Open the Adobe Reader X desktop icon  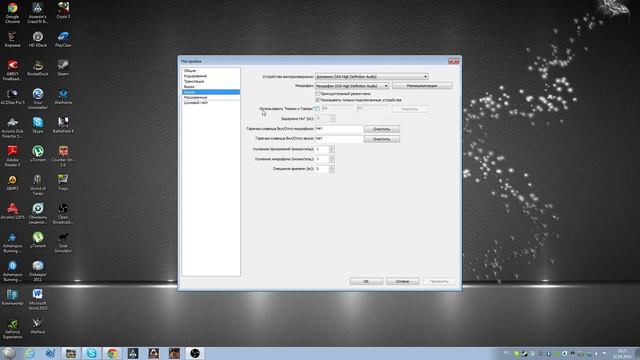point(12,156)
